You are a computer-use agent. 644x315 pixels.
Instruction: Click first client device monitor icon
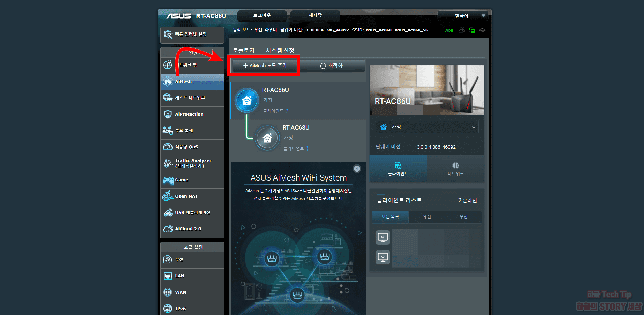click(x=383, y=237)
